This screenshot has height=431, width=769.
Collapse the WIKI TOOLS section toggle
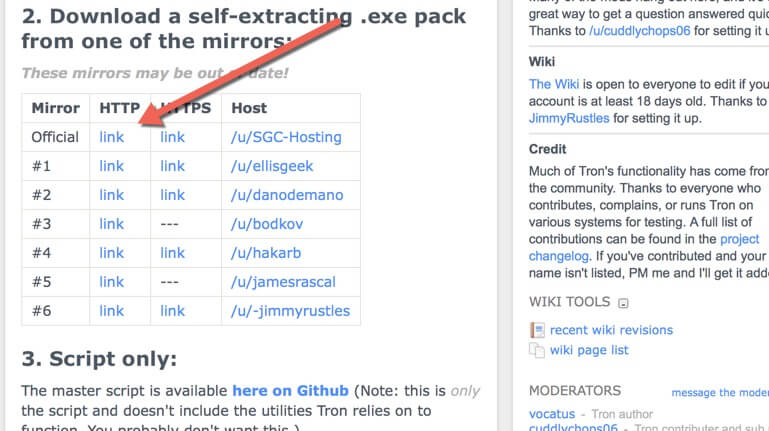623,303
